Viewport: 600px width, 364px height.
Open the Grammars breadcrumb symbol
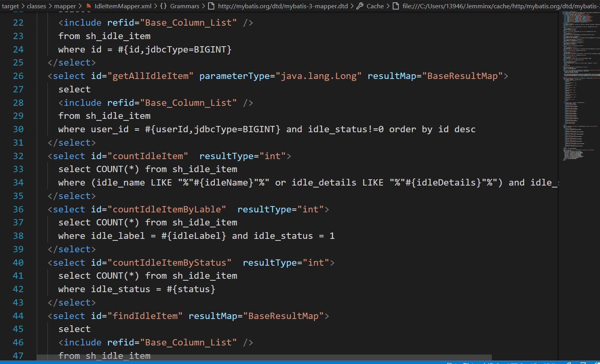pyautogui.click(x=184, y=6)
